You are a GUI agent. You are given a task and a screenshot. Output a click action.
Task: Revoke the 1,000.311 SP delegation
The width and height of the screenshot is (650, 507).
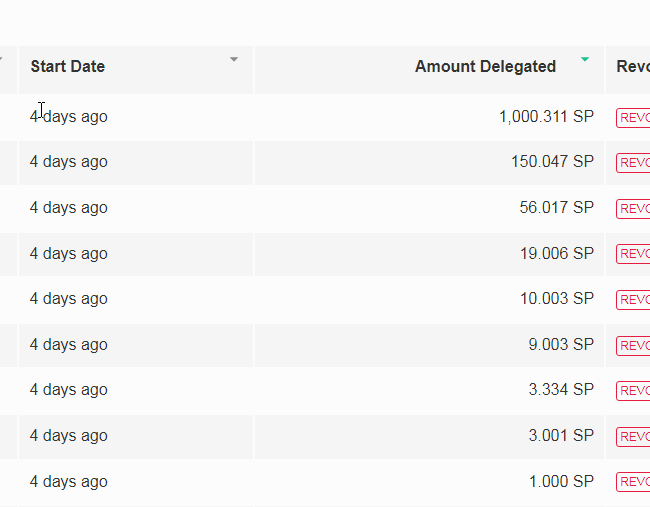coord(634,117)
